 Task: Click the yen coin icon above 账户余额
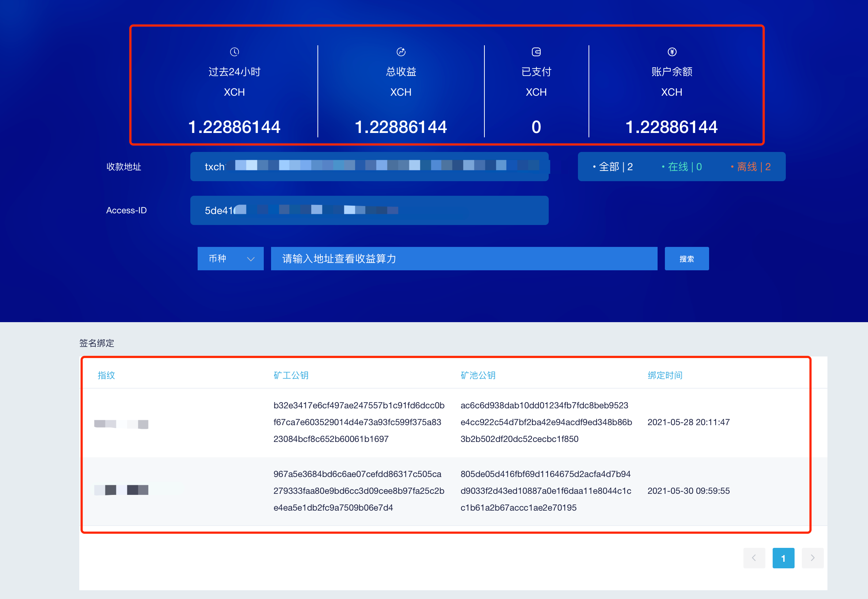tap(672, 52)
